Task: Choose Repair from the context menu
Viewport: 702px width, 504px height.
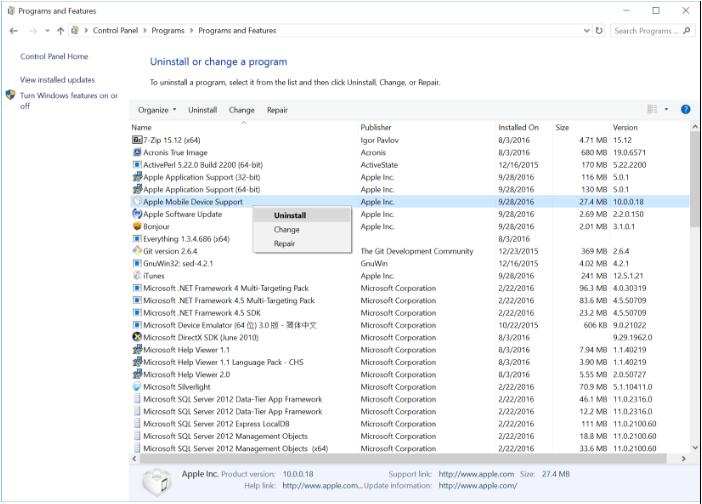Action: pyautogui.click(x=302, y=243)
